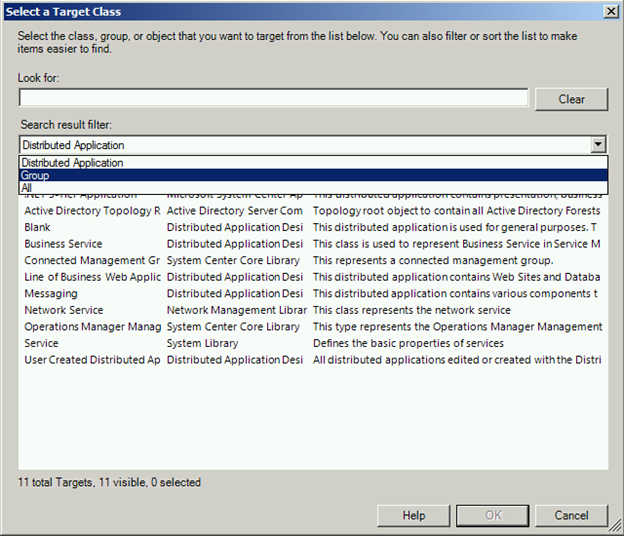This screenshot has width=624, height=536.
Task: Select the Operations Manager Manag row
Action: [313, 327]
